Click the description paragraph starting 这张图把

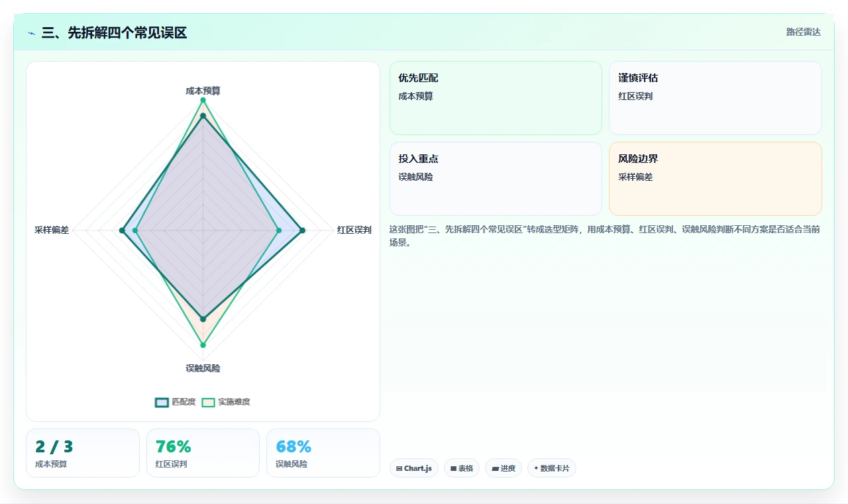click(x=605, y=236)
